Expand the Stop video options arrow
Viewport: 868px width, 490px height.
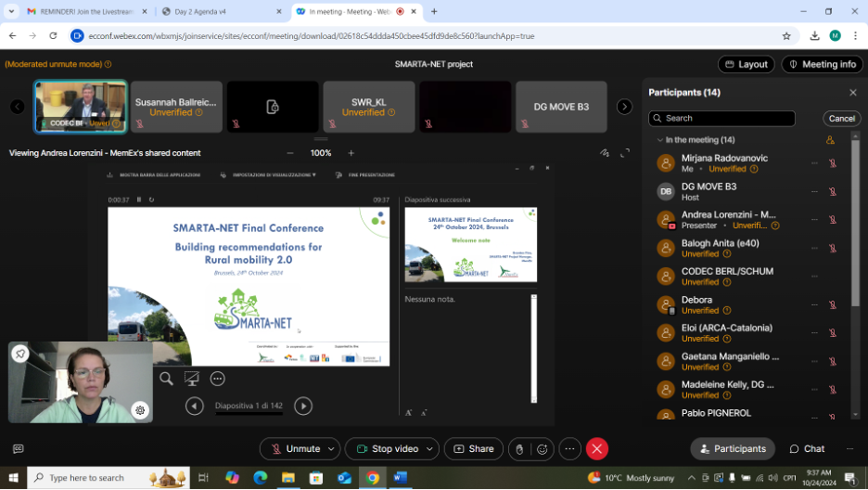(430, 449)
